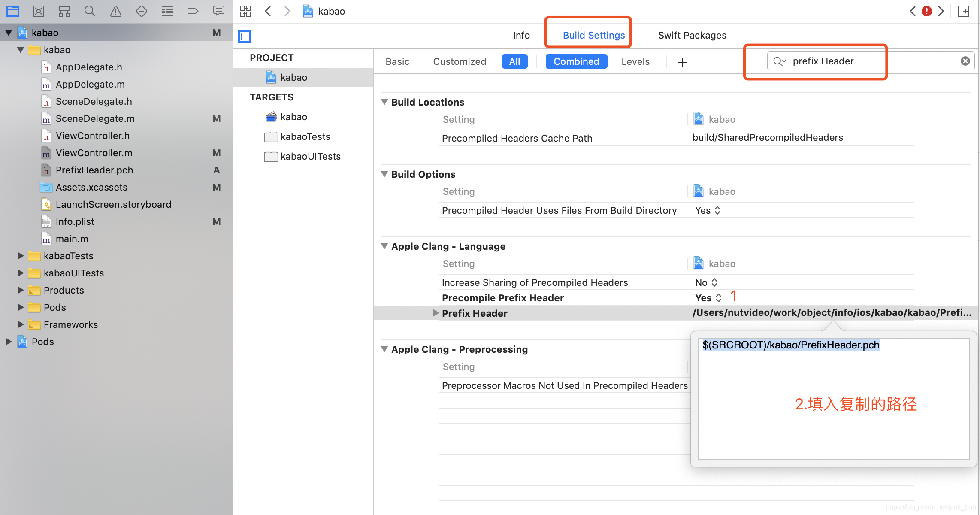Collapse the Build Options section
Image resolution: width=980 pixels, height=515 pixels.
coord(385,174)
